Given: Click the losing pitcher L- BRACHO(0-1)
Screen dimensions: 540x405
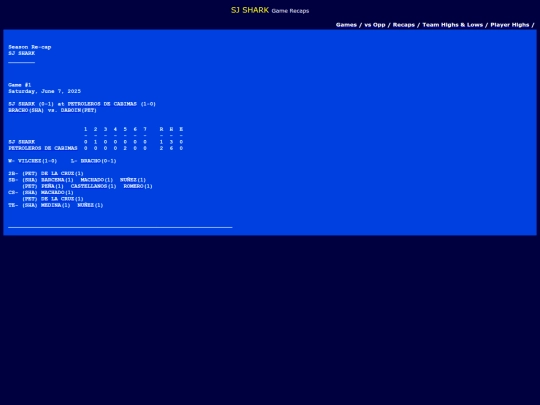Looking at the screenshot, I should pos(94,161).
